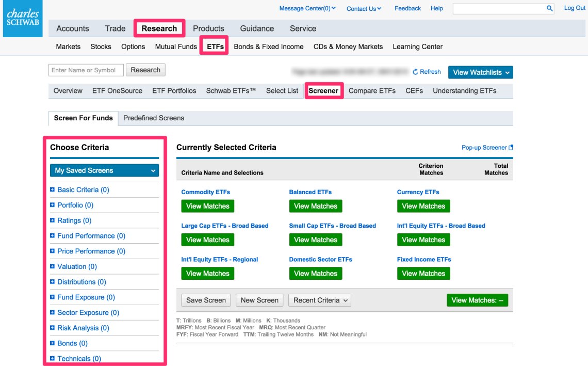Click the Save Screen button
The height and width of the screenshot is (366, 588).
(x=206, y=300)
